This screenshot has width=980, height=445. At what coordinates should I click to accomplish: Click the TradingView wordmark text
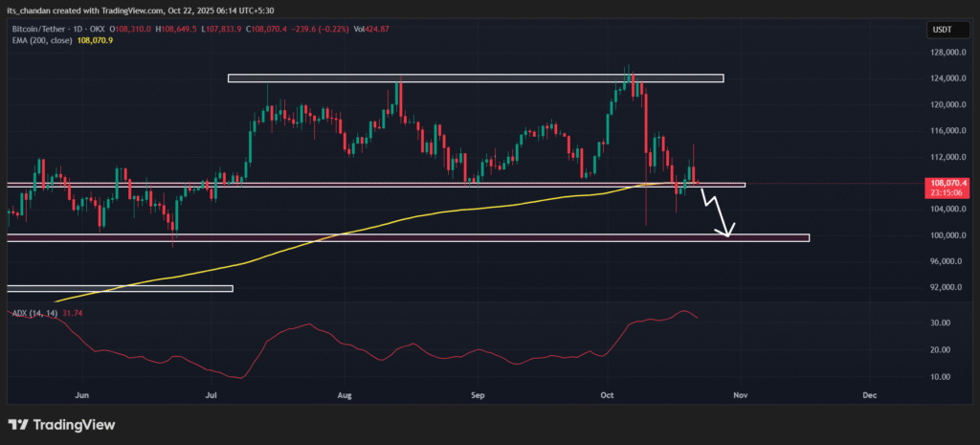click(x=76, y=425)
